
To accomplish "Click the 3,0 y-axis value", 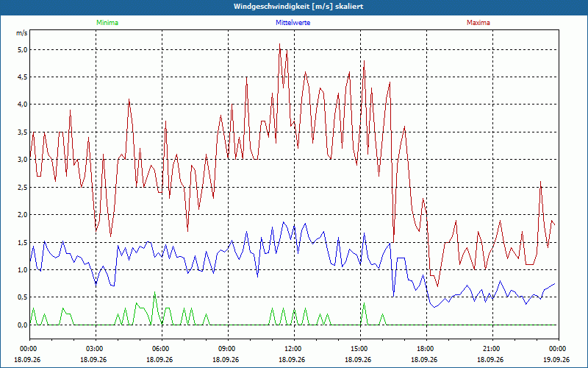I will 23,160.
